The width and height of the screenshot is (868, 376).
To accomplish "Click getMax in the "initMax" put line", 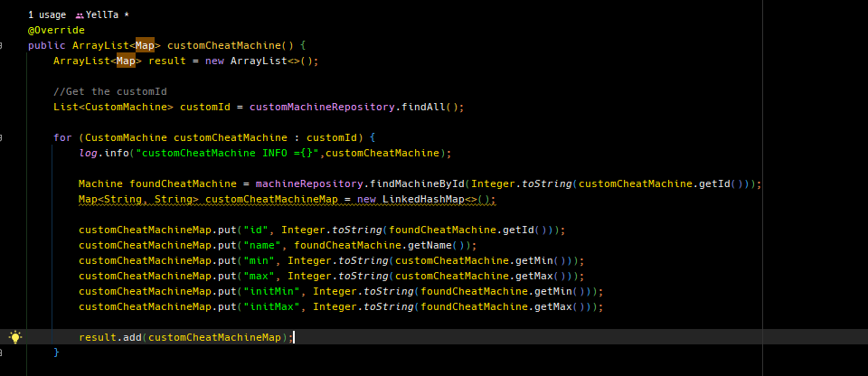I will [x=552, y=306].
